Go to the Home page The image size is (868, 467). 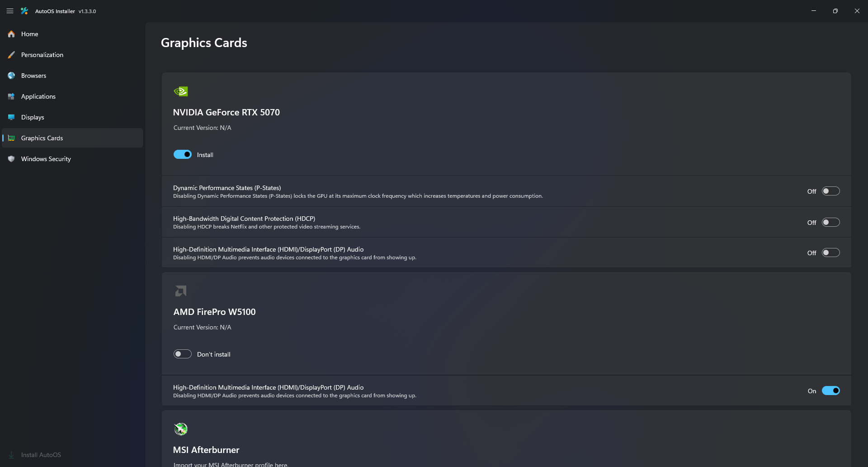tap(72, 34)
